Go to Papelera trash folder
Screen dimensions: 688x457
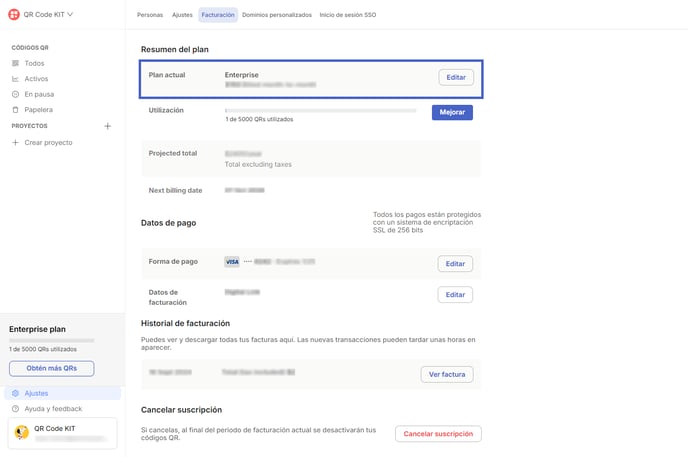click(38, 110)
